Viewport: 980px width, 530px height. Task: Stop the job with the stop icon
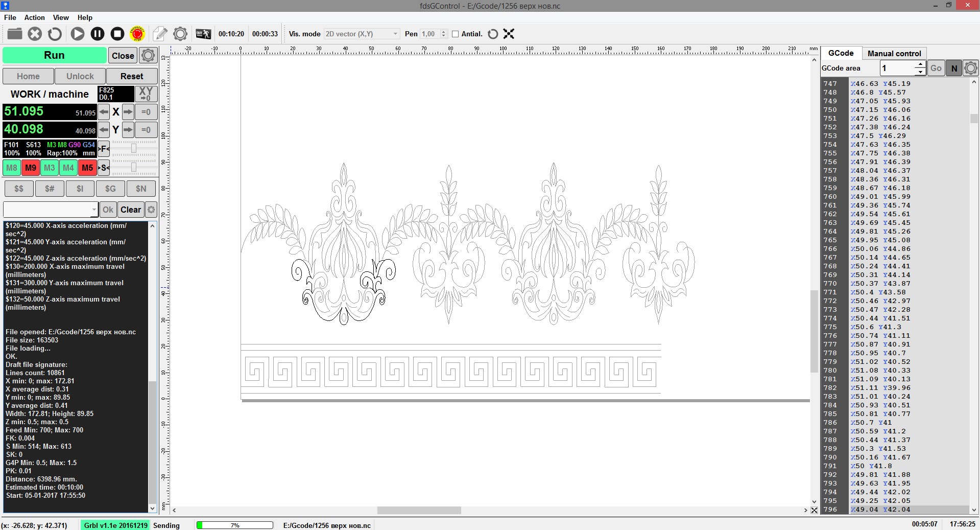[x=117, y=34]
